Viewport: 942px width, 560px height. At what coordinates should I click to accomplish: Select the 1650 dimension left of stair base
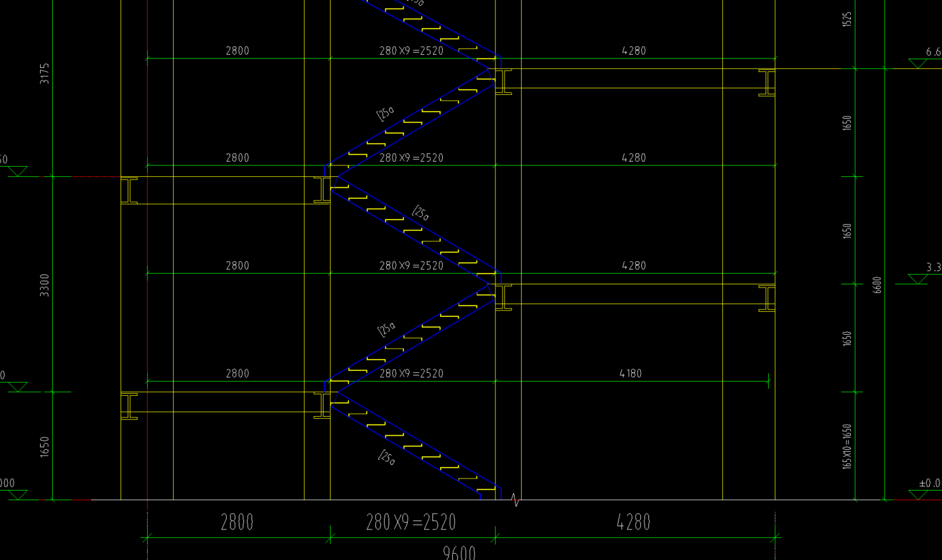click(x=44, y=447)
